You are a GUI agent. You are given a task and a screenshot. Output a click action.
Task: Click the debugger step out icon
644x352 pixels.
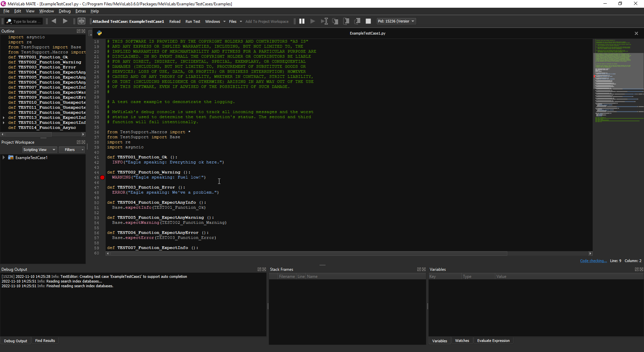click(x=358, y=21)
